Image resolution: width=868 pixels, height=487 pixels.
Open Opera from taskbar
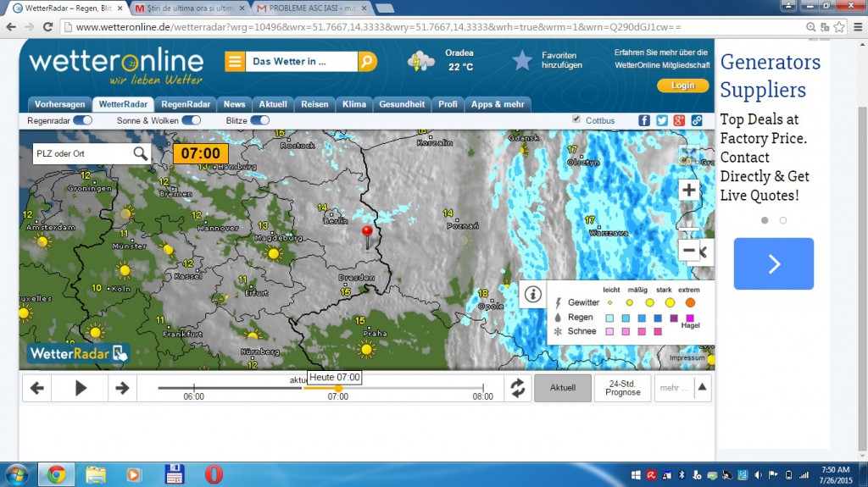pyautogui.click(x=214, y=474)
